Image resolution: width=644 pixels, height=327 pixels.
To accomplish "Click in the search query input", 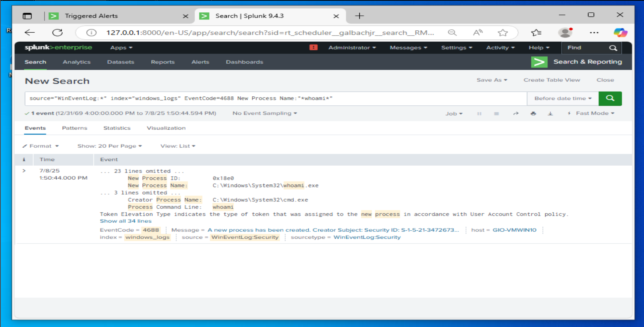I will pyautogui.click(x=276, y=98).
